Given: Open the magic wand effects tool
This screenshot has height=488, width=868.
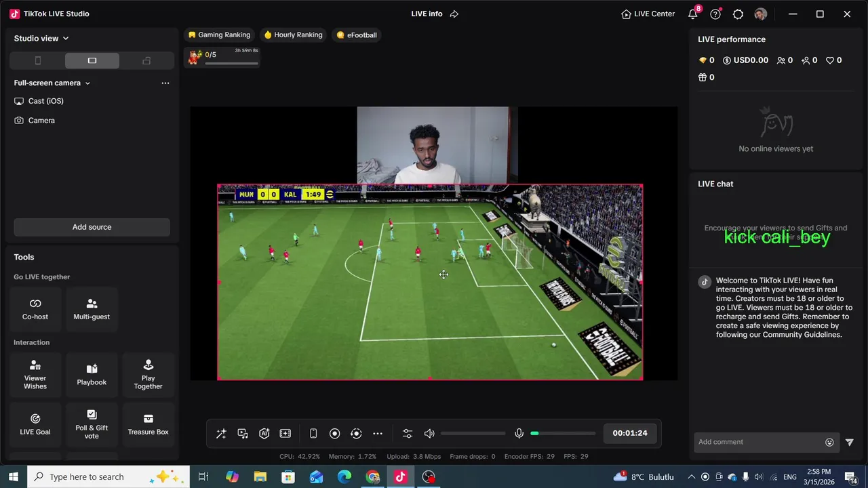Looking at the screenshot, I should point(221,434).
